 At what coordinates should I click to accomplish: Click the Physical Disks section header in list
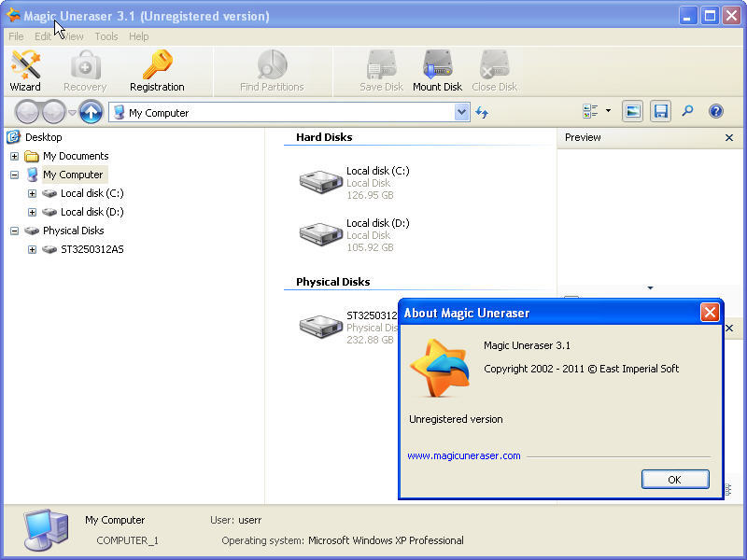pyautogui.click(x=332, y=282)
